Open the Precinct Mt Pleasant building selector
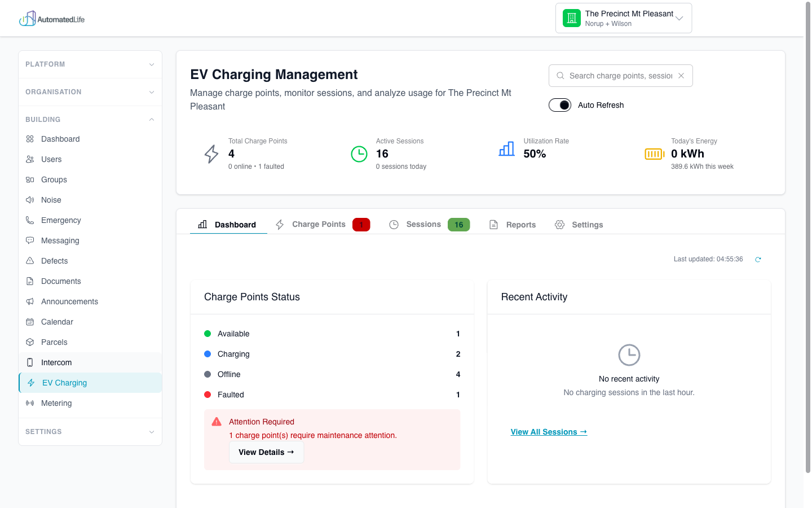812x508 pixels. point(623,17)
